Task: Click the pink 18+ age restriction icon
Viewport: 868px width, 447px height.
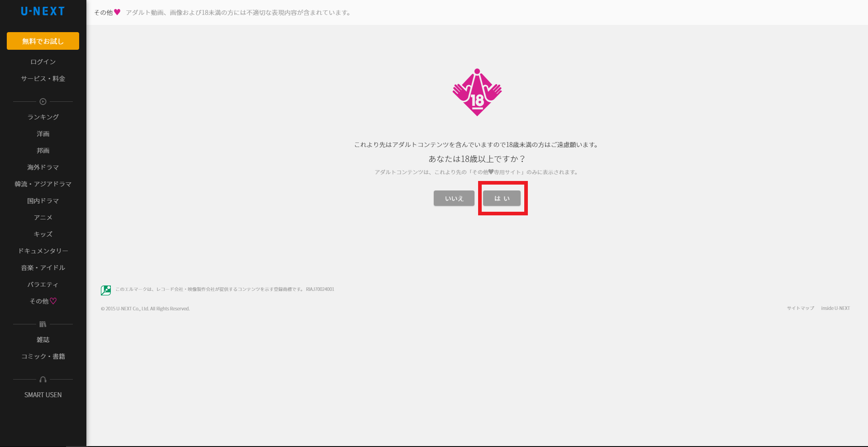Action: pos(477,93)
